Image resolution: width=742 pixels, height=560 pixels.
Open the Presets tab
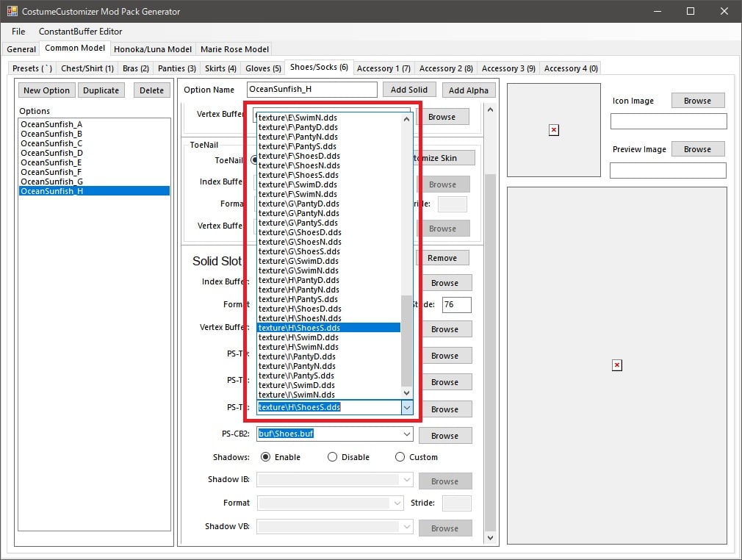point(32,68)
